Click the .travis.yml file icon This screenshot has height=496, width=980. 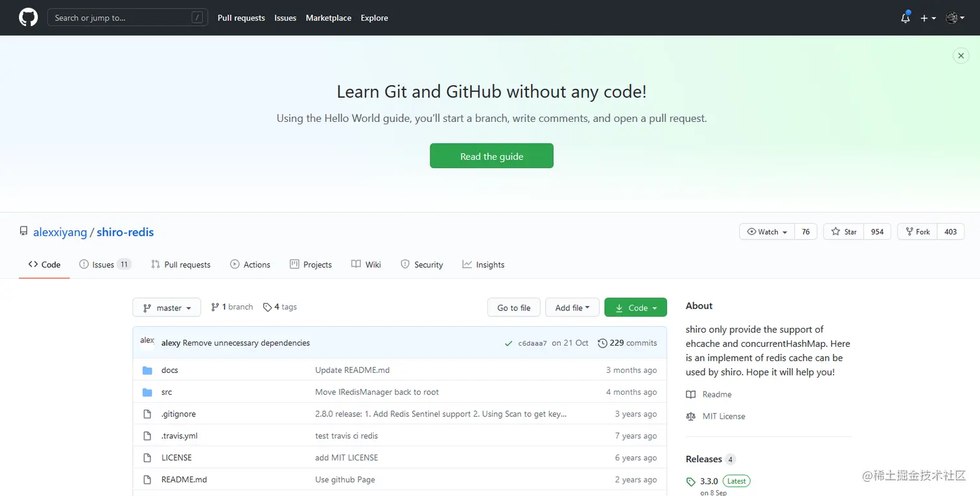point(147,436)
